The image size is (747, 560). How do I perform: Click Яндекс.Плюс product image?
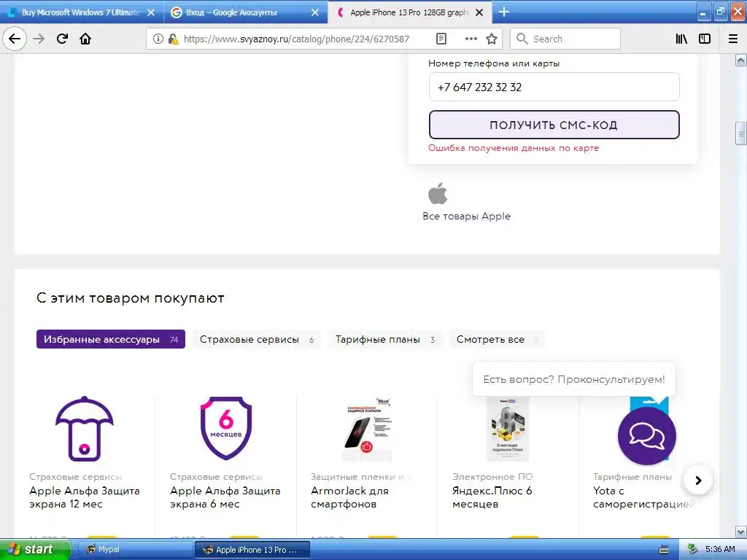508,429
